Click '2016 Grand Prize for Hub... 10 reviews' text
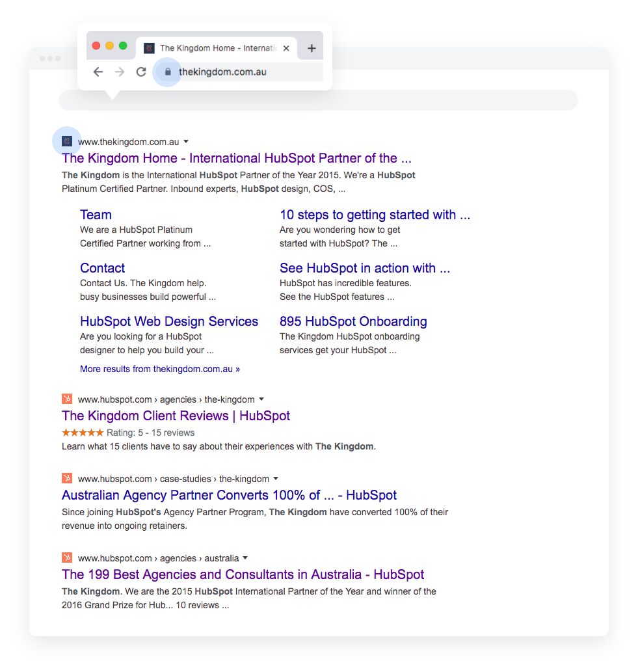The image size is (638, 672). pyautogui.click(x=145, y=605)
